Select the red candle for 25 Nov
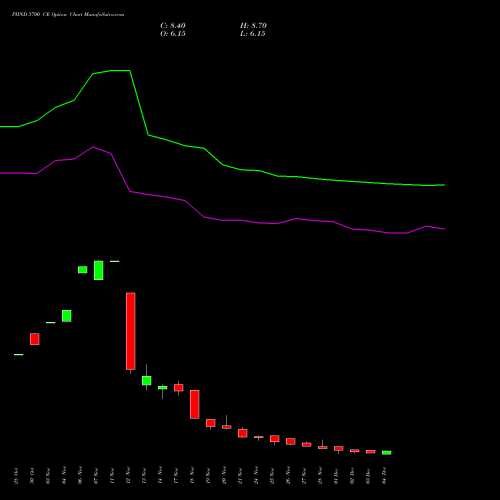The width and height of the screenshot is (500, 500). [275, 439]
